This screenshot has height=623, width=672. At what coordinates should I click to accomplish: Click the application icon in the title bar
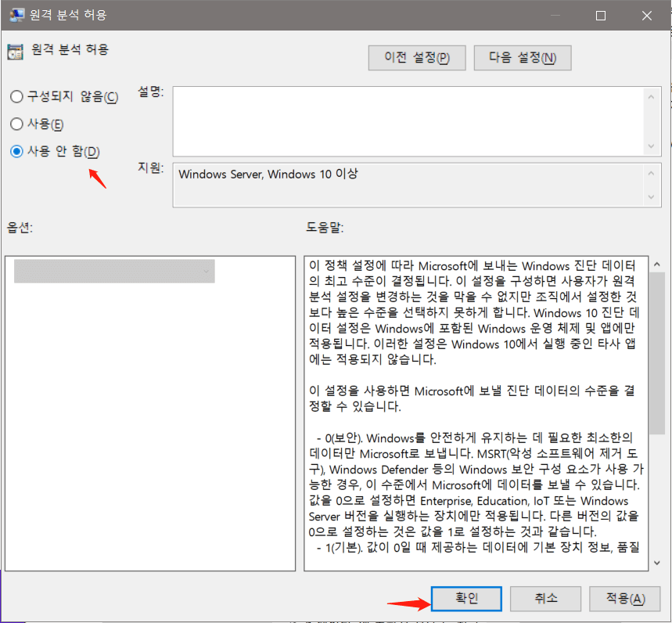[x=17, y=15]
